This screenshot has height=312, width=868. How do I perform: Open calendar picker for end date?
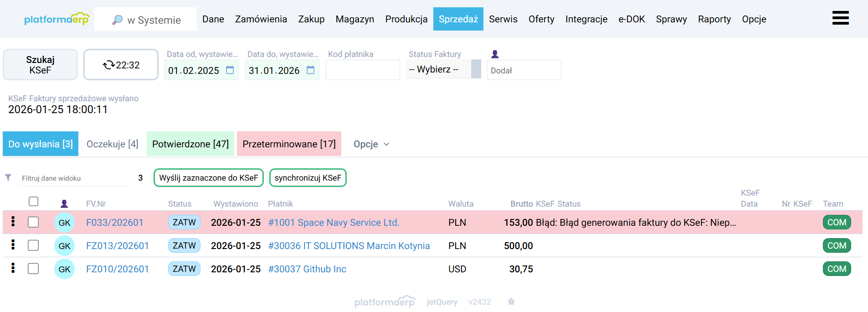click(x=311, y=70)
